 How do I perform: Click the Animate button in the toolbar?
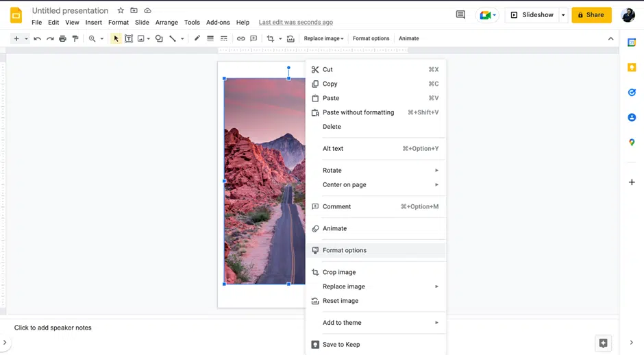coord(408,39)
